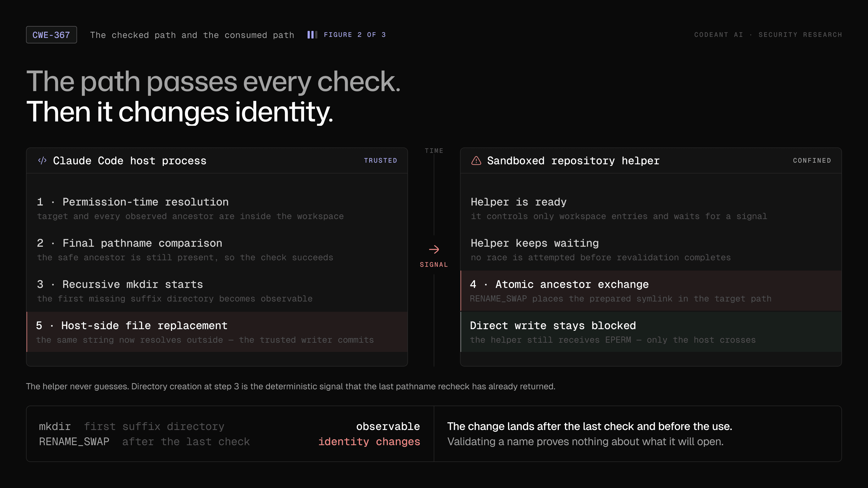Click the Helper keeps waiting entry
868x488 pixels.
[651, 250]
